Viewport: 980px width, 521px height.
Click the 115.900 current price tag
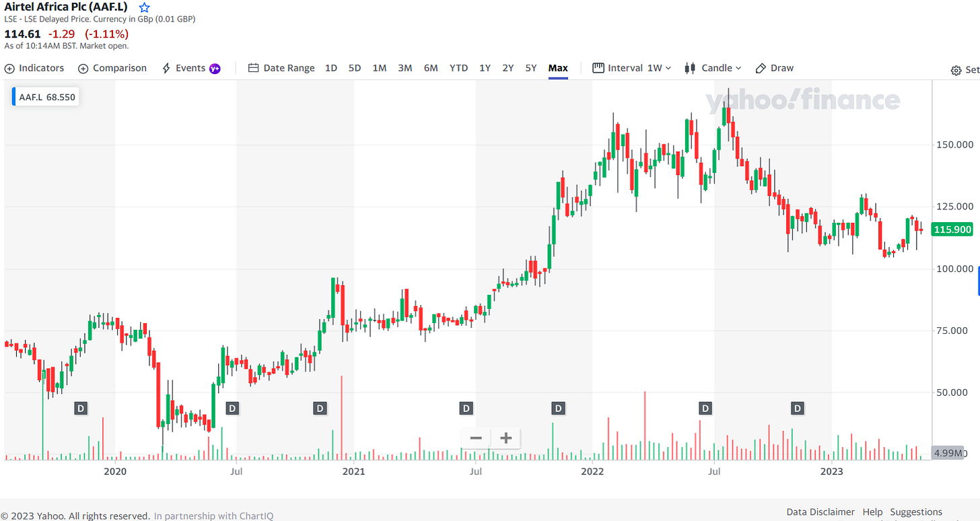[x=952, y=230]
